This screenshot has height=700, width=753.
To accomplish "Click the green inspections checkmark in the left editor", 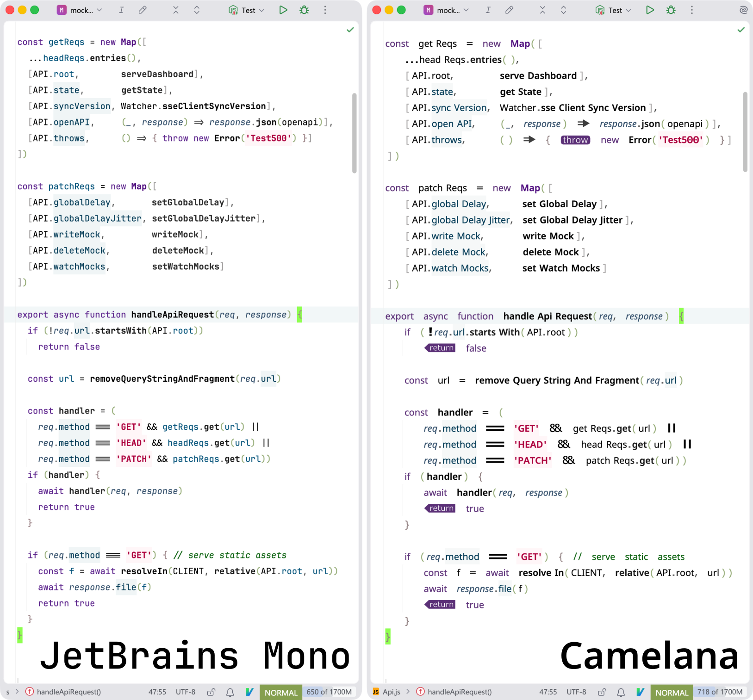I will pos(350,30).
